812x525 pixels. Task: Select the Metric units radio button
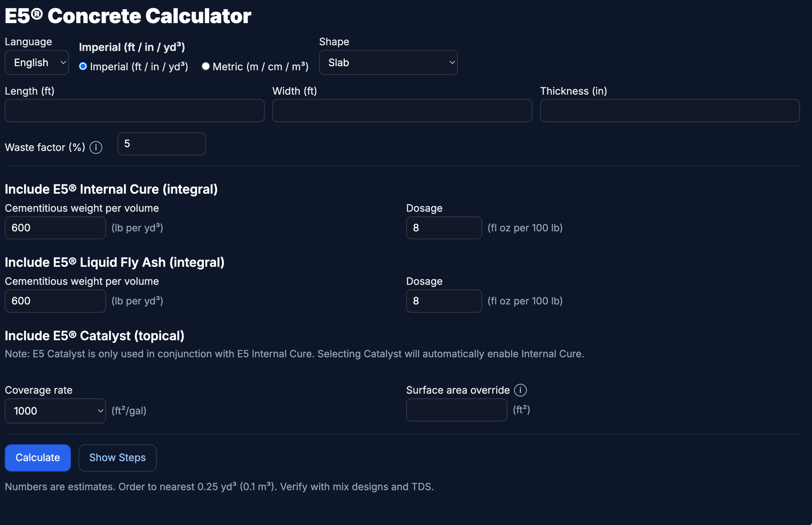[x=206, y=66]
